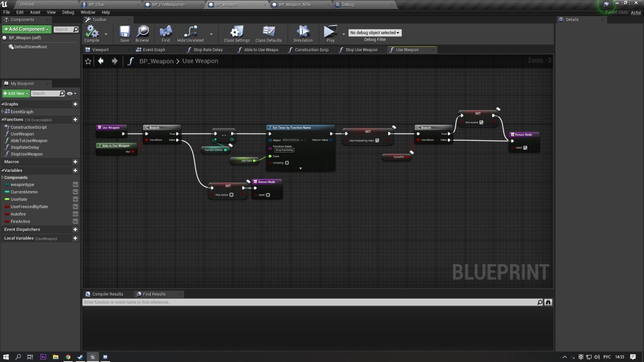Toggle Looping checkbox in Set Timer node
The image size is (644, 362).
287,163
